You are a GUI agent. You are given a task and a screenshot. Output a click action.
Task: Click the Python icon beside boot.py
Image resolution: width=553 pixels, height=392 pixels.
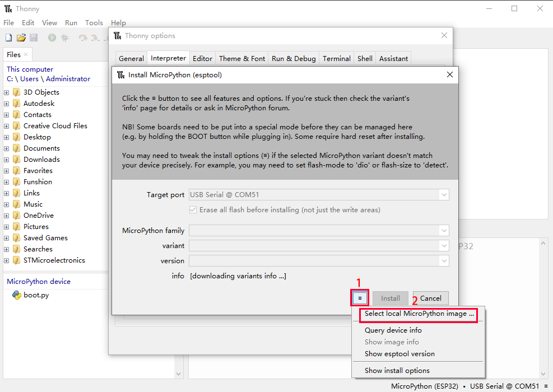click(x=17, y=295)
